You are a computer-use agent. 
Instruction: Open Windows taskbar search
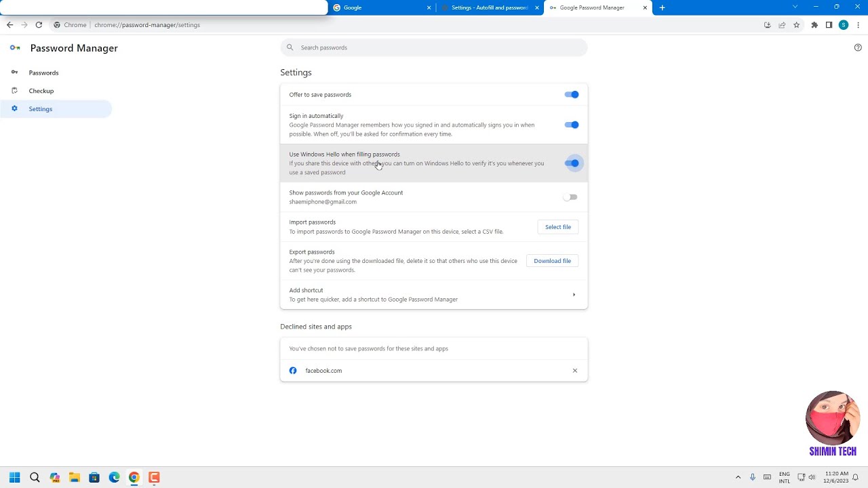35,477
